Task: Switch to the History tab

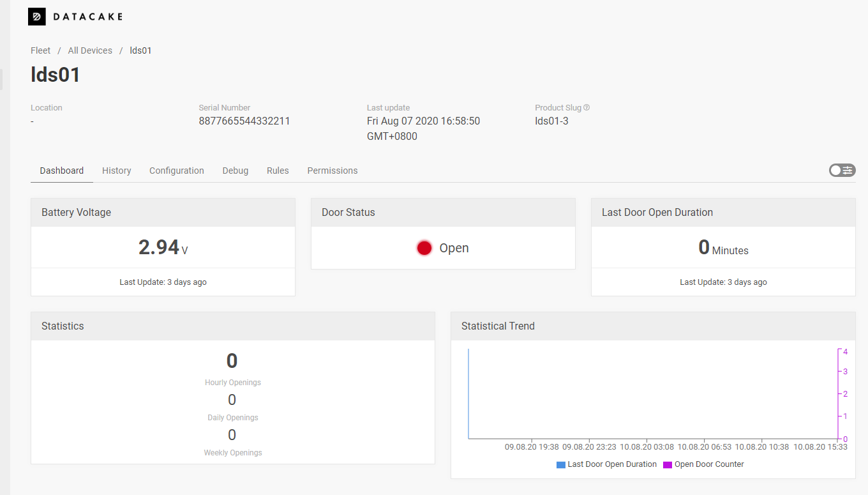Action: click(x=117, y=171)
